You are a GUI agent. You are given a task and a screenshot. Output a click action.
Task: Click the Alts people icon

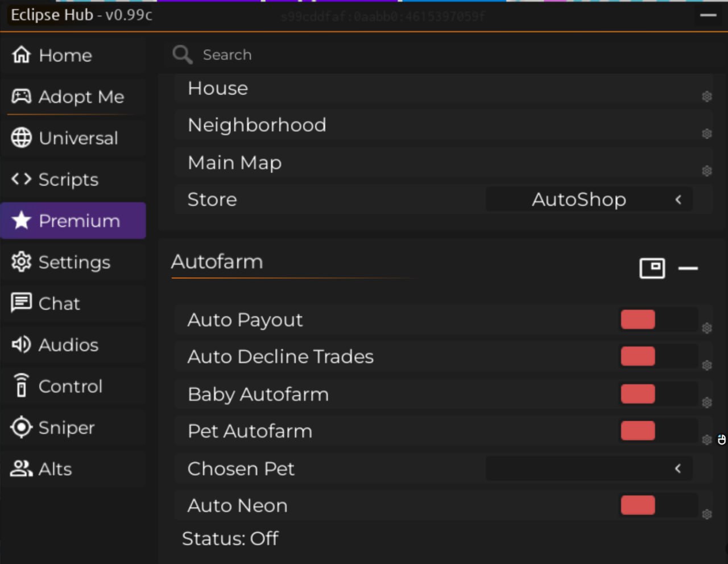pyautogui.click(x=22, y=468)
